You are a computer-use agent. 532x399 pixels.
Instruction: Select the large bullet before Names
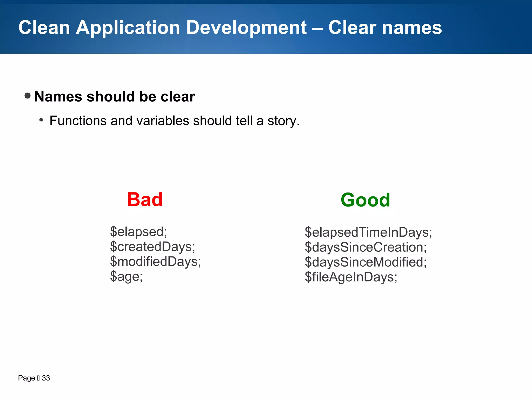[28, 96]
